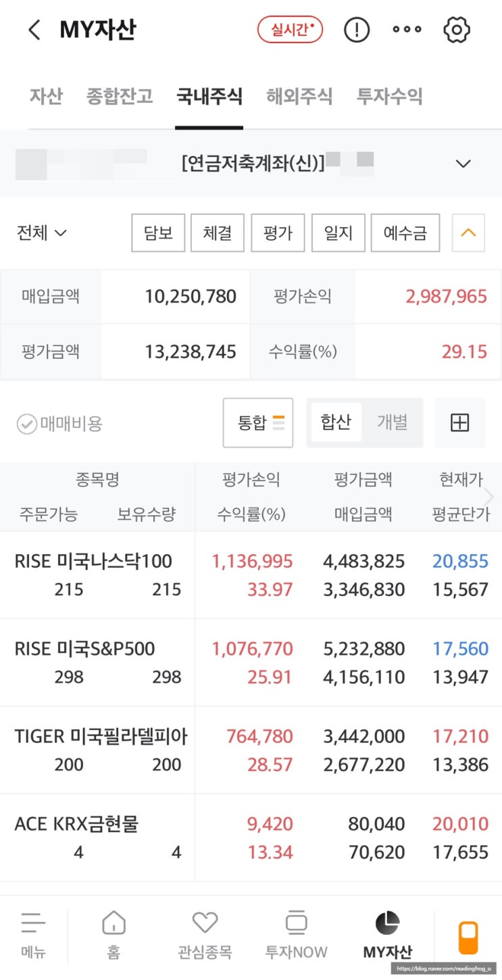Open 관심종목 heart icon
502x980 pixels.
click(x=205, y=933)
